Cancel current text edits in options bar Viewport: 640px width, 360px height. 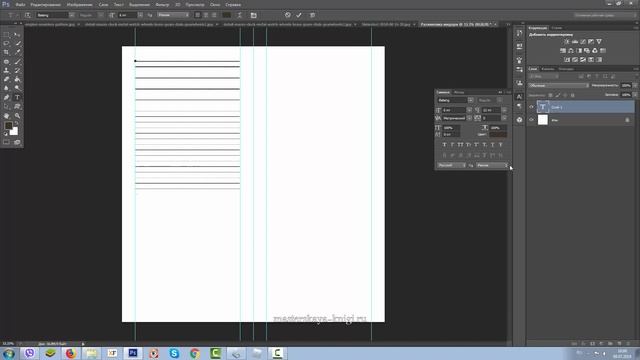click(288, 15)
